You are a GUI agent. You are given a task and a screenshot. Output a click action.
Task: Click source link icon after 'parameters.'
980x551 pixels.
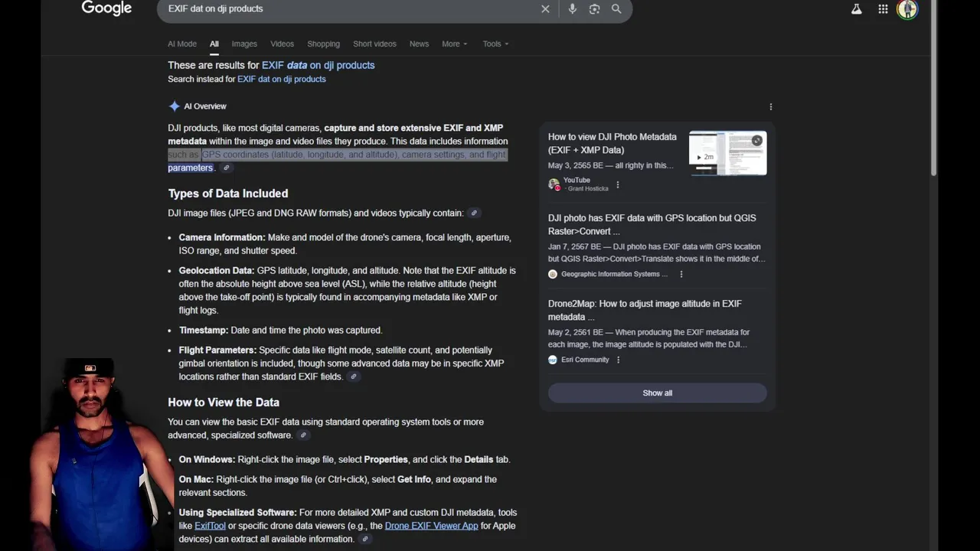[x=226, y=168]
